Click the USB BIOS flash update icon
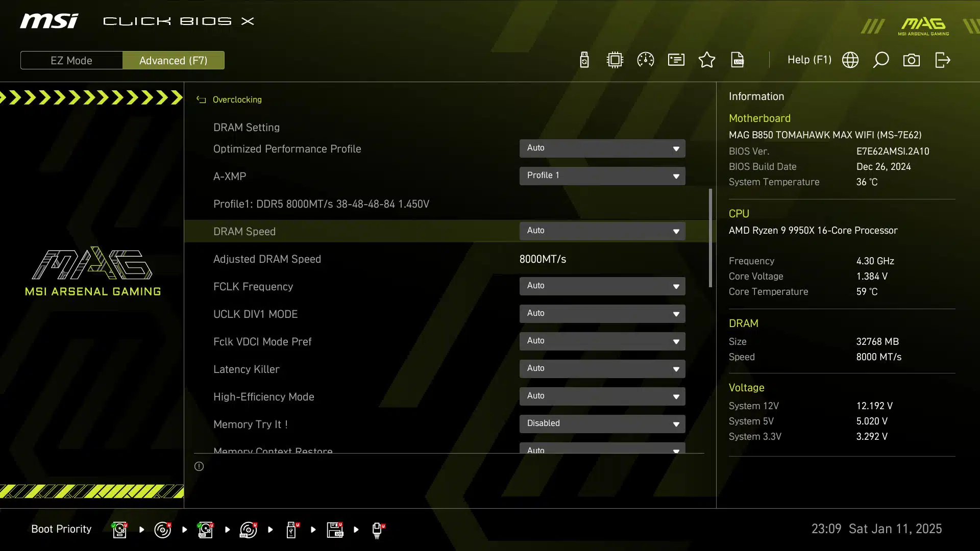The width and height of the screenshot is (980, 551). click(x=584, y=60)
